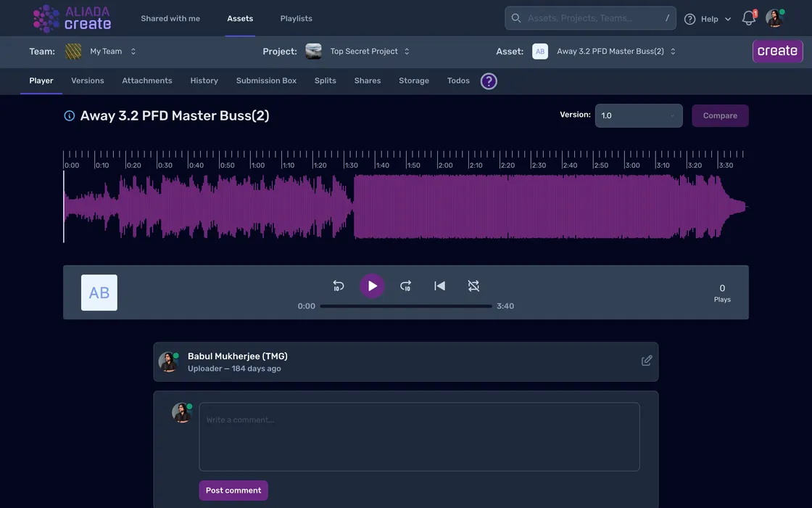Rewind 10 seconds icon
This screenshot has width=812, height=508.
point(338,286)
